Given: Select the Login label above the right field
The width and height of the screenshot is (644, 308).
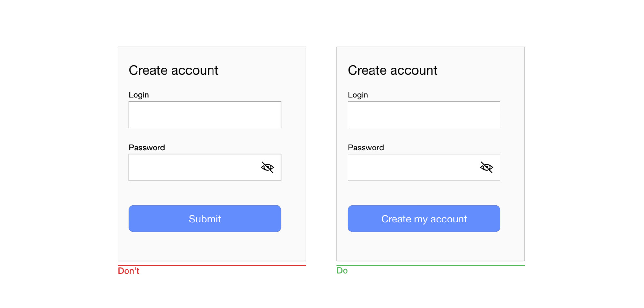Looking at the screenshot, I should click(358, 95).
